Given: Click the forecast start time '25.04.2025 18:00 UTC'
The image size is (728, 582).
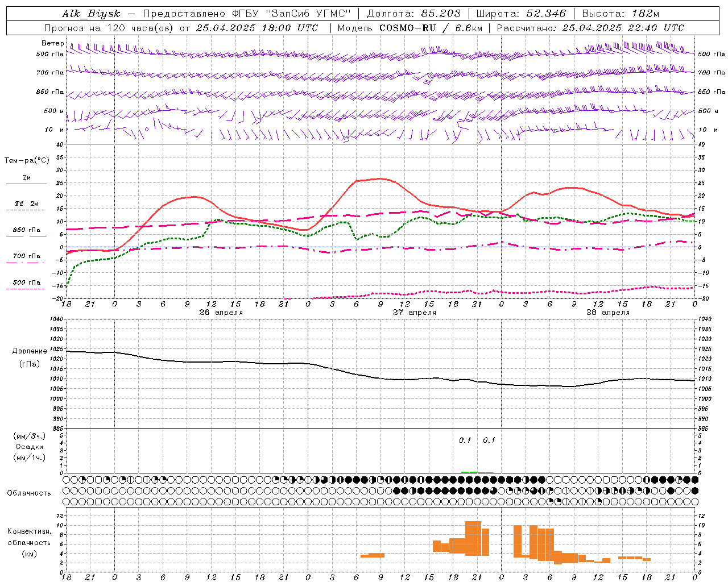Looking at the screenshot, I should coord(257,28).
